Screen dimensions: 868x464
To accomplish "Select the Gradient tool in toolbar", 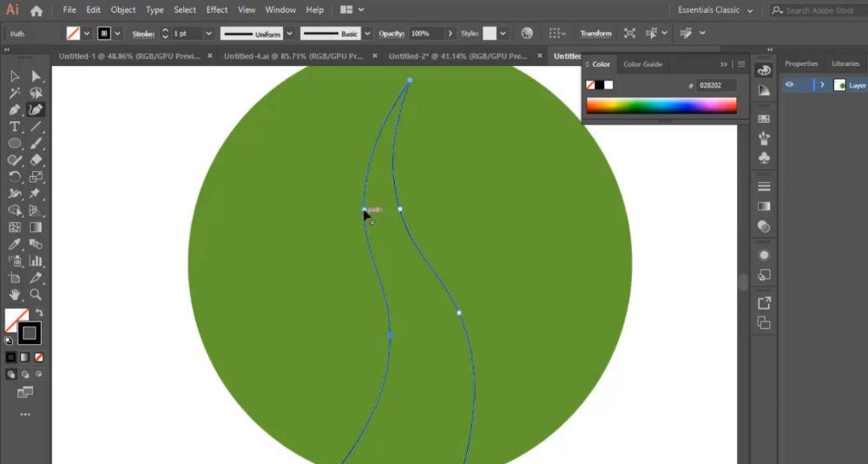I will [x=36, y=227].
